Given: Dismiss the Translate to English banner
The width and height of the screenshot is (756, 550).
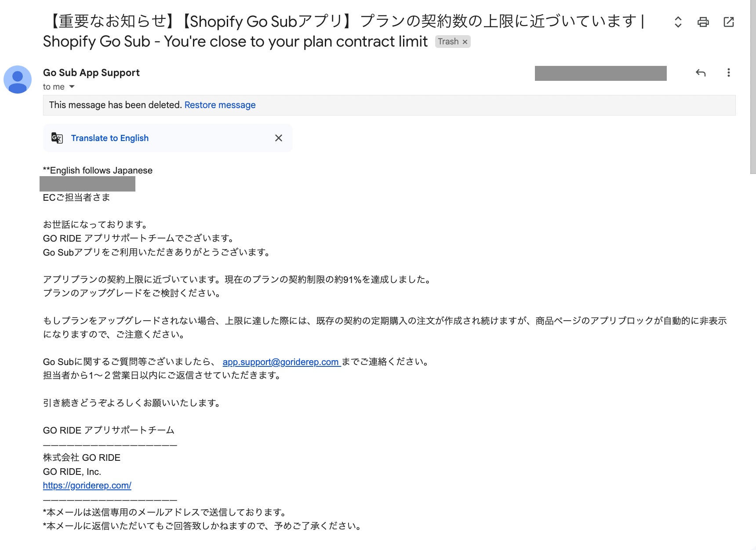Looking at the screenshot, I should [x=279, y=138].
